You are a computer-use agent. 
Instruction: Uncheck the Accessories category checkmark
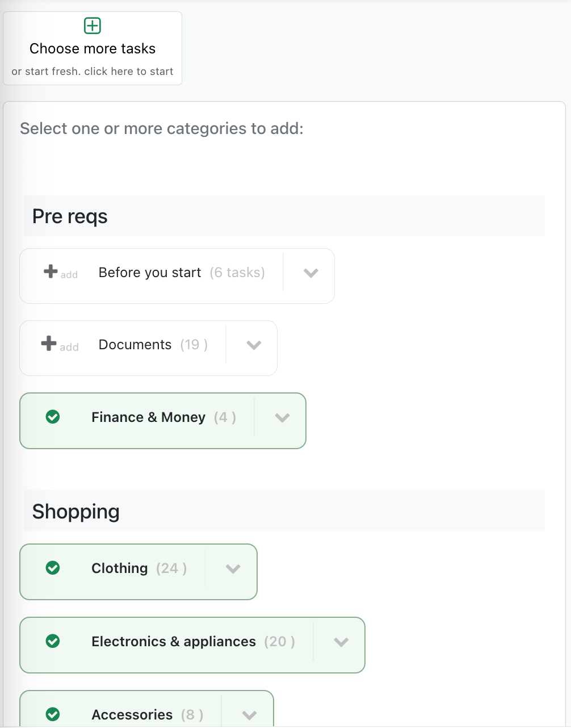point(53,714)
